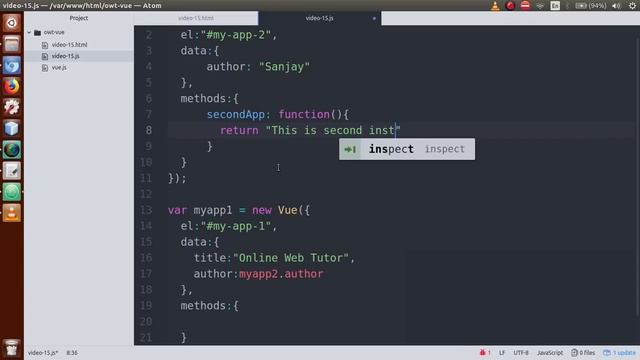Click the red bug error indicator

point(482,353)
